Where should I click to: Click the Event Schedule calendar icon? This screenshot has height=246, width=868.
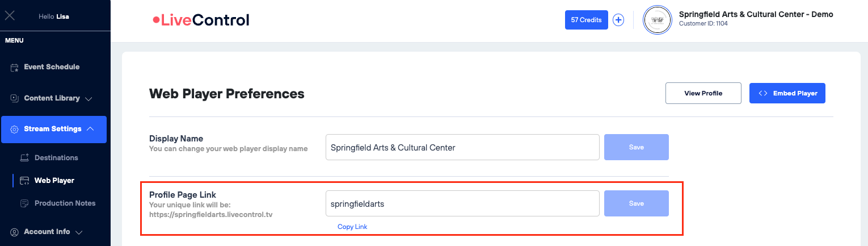pos(15,67)
